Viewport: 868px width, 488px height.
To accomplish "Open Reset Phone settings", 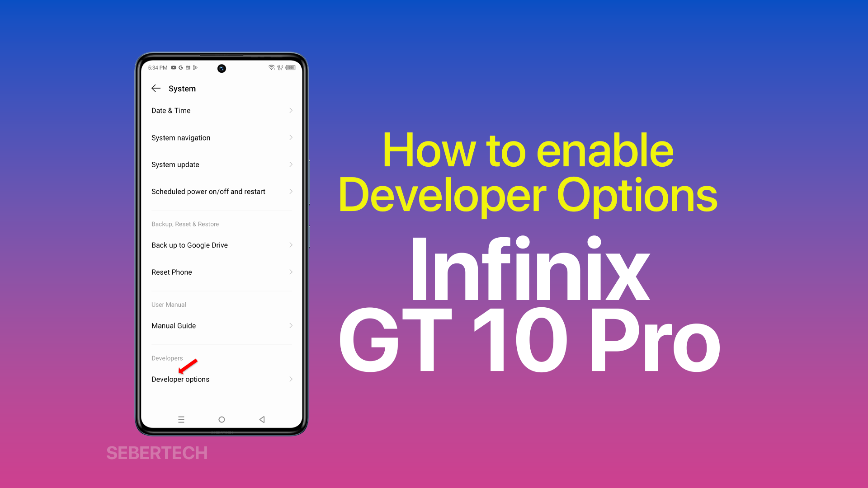I will [221, 272].
